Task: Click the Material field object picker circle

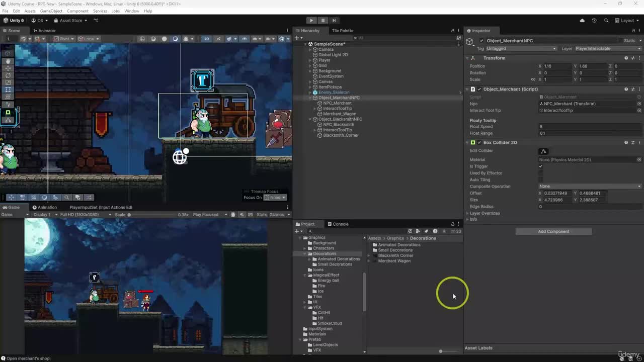Action: [x=639, y=160]
